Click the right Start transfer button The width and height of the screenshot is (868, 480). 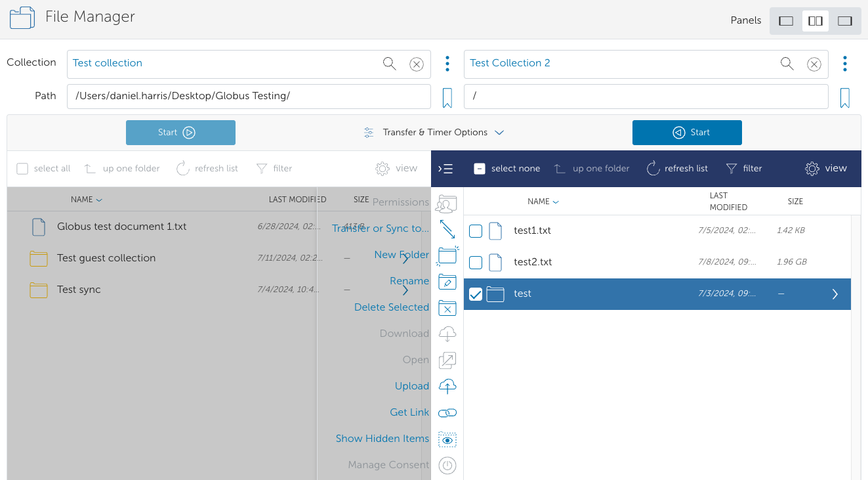click(x=687, y=133)
